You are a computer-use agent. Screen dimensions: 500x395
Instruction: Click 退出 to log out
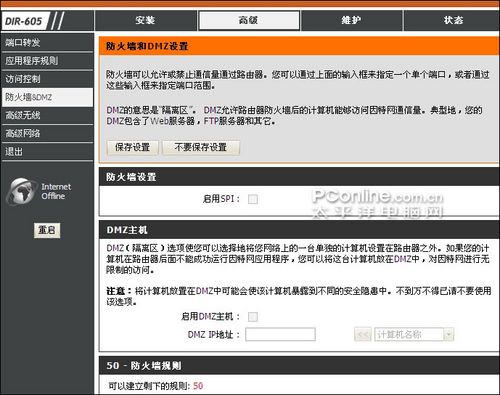47,152
